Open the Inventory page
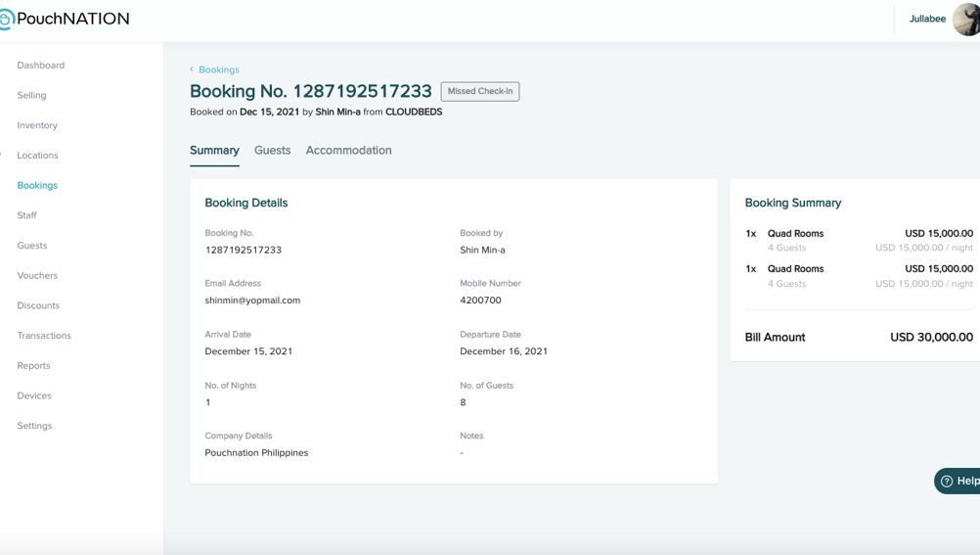Image resolution: width=980 pixels, height=555 pixels. click(37, 125)
